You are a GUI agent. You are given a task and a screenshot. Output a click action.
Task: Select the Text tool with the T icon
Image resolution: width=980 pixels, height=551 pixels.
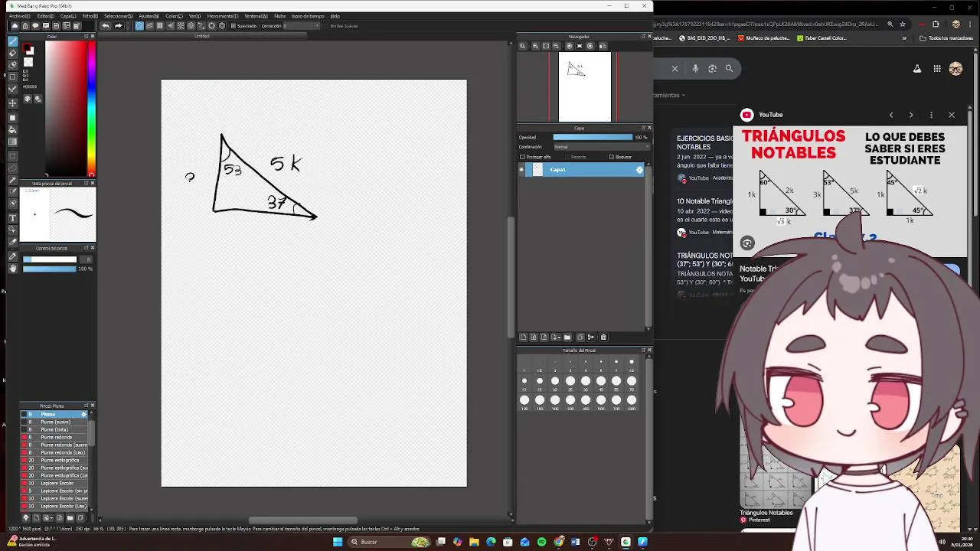12,218
